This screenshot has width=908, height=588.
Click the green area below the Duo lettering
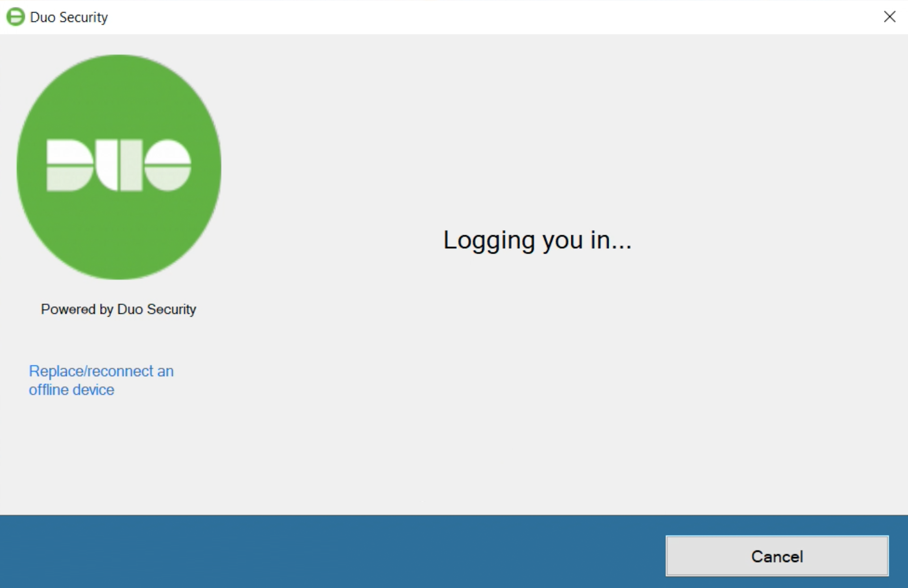pyautogui.click(x=119, y=233)
